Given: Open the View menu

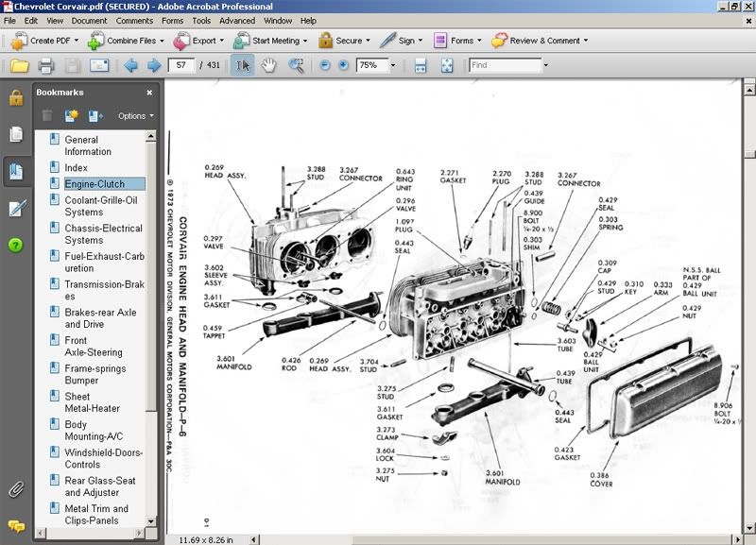Looking at the screenshot, I should (55, 21).
